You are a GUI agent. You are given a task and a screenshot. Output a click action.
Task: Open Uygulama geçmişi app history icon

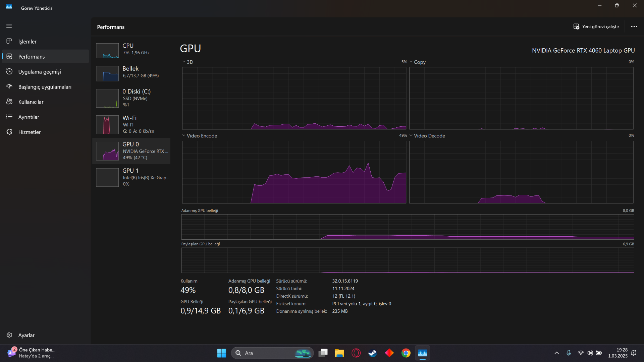click(x=9, y=71)
